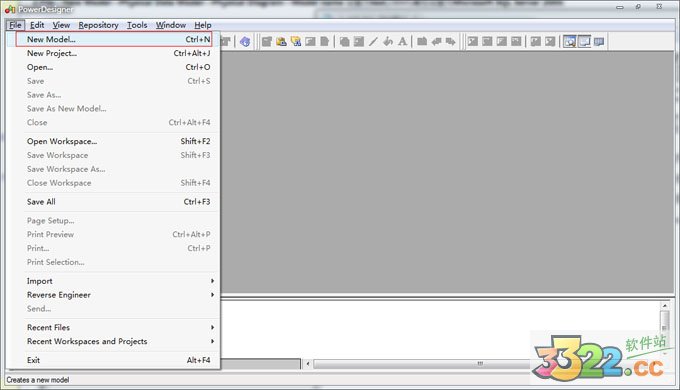The height and width of the screenshot is (390, 680).
Task: Click the yellow search model toolbar icon
Action: [296, 42]
